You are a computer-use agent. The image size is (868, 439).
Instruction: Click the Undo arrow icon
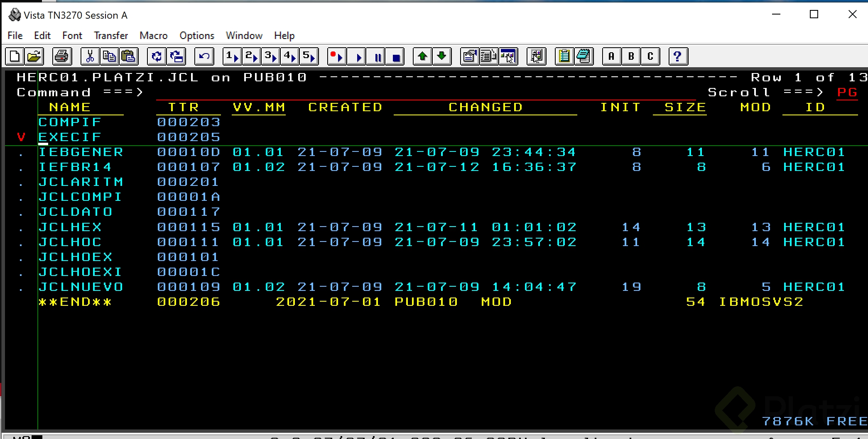click(x=204, y=56)
